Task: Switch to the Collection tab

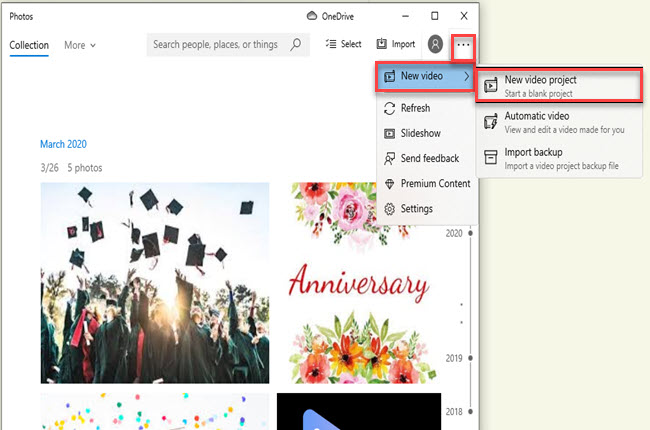Action: (29, 45)
